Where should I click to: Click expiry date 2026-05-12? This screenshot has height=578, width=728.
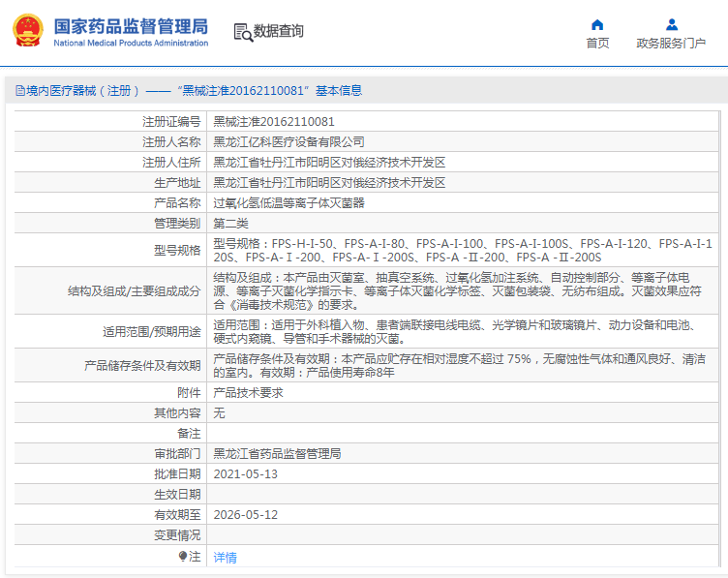coord(245,515)
